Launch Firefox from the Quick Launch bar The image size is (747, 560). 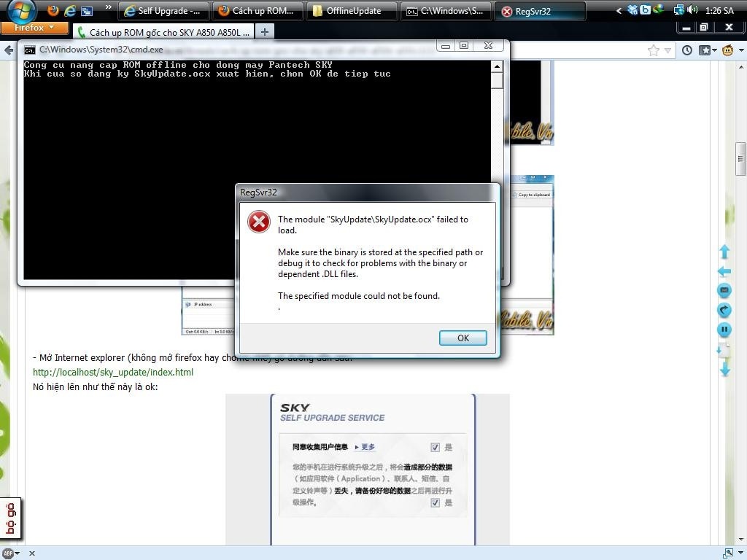point(53,10)
